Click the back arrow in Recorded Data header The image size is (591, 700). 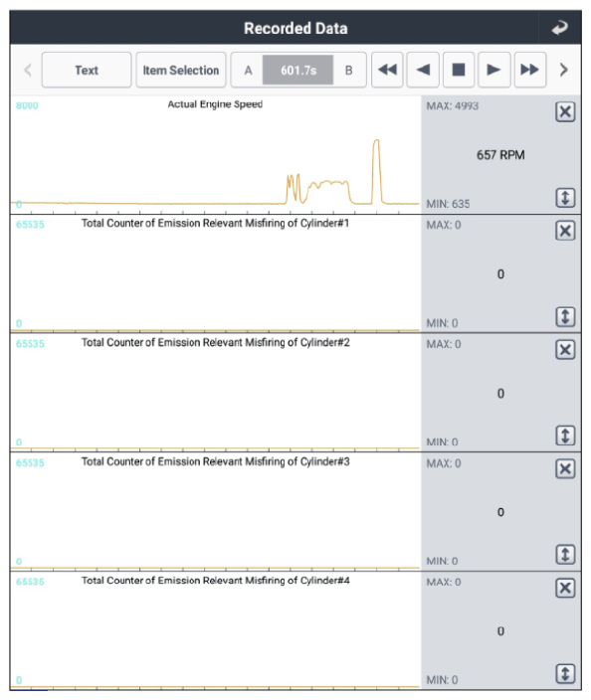pos(560,28)
